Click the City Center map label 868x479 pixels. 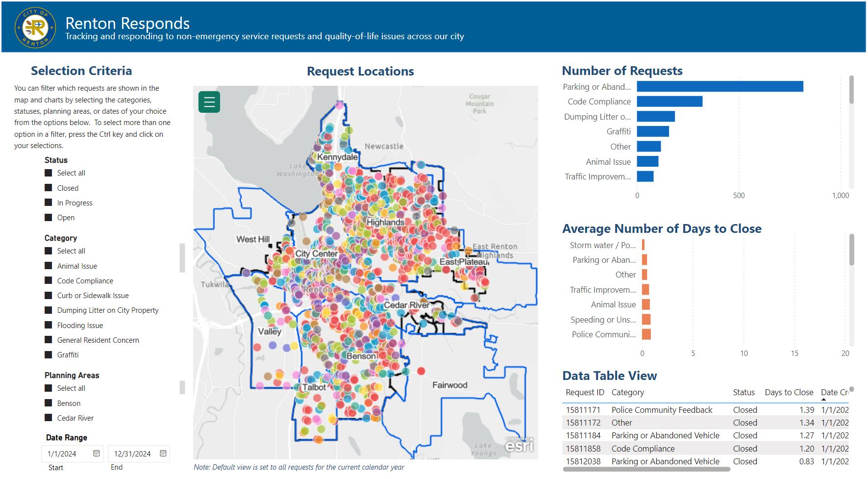pos(316,253)
